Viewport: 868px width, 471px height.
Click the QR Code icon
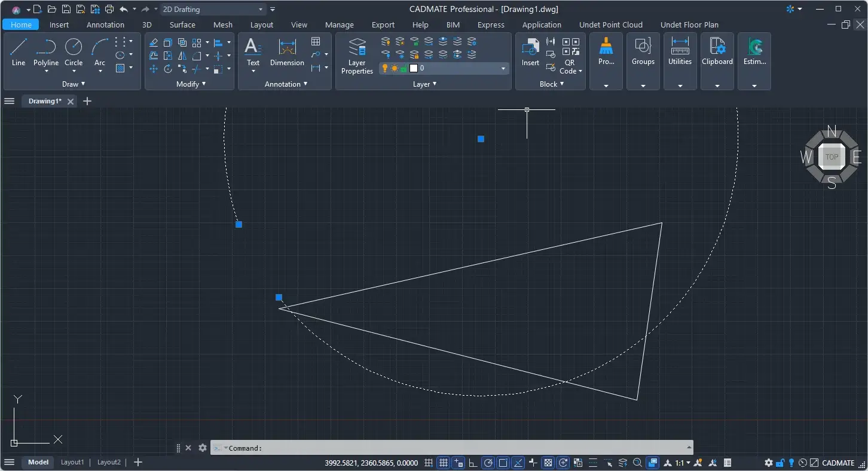(570, 56)
